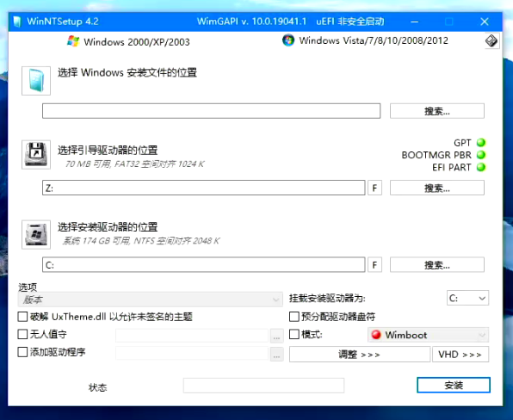Click the F button beside C: drive

[375, 264]
